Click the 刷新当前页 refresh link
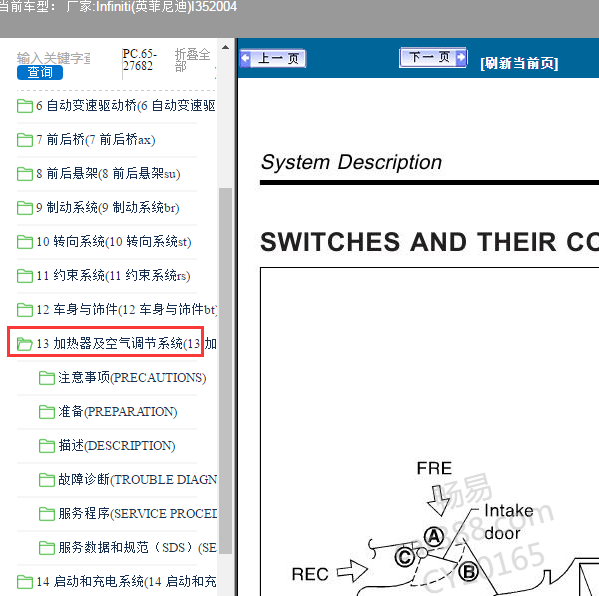Screen dimensions: 599x596 coord(519,63)
